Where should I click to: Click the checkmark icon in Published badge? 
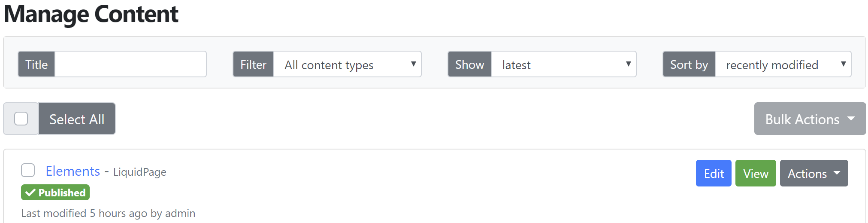click(30, 192)
